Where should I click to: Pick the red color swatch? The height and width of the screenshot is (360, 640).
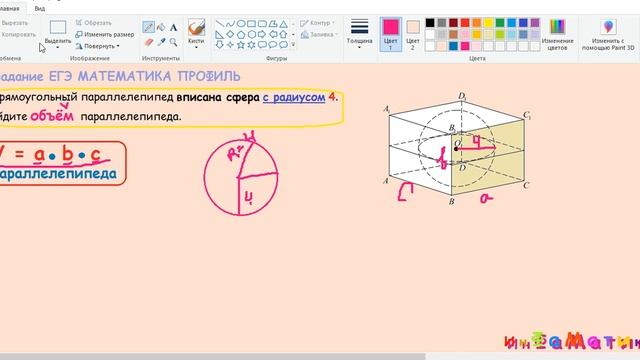pyautogui.click(x=465, y=23)
